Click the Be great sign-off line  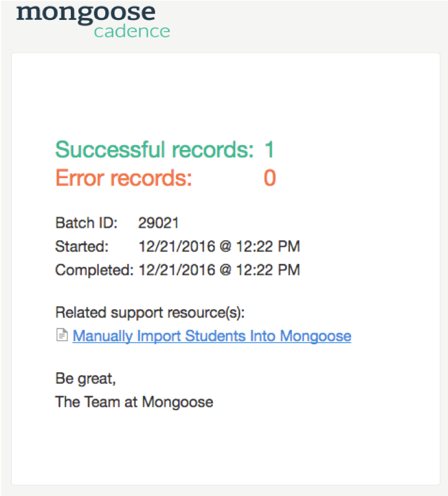tap(85, 378)
